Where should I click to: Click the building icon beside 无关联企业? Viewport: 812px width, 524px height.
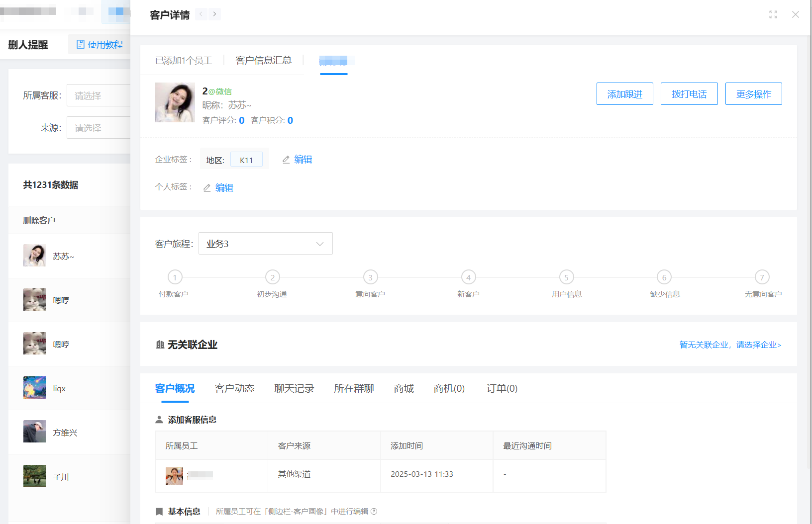(x=160, y=345)
